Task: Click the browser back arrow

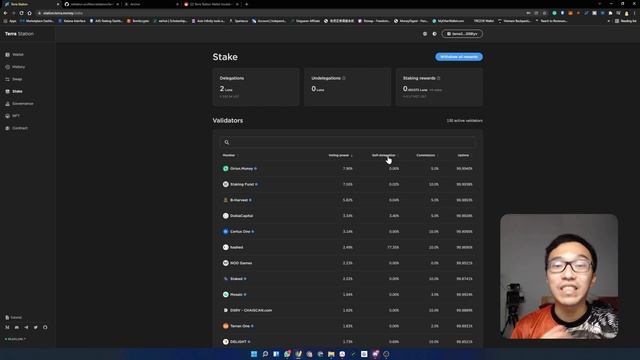Action: tap(5, 13)
